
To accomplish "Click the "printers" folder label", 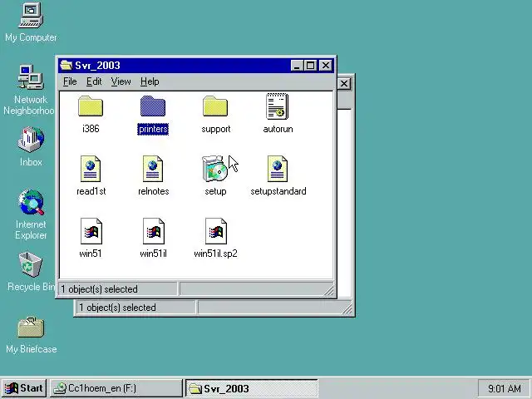I will (153, 129).
